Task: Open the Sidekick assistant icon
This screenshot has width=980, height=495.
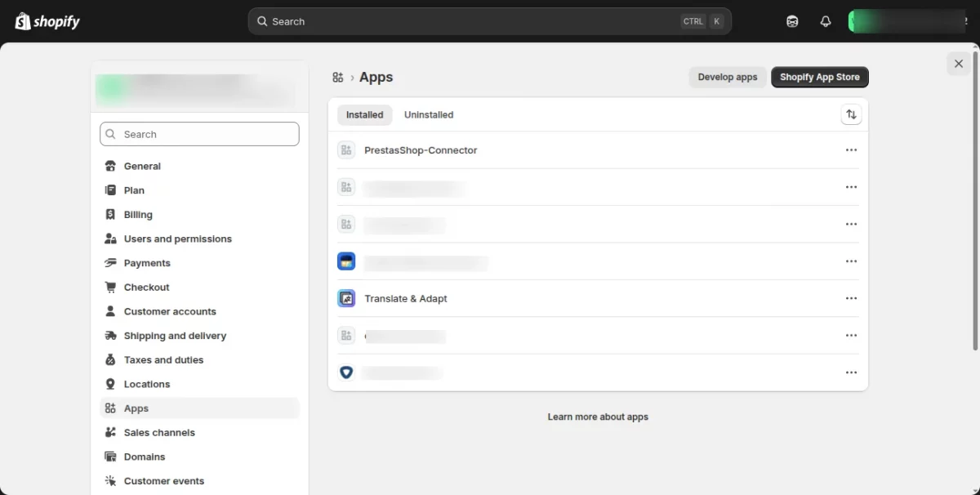Action: (x=792, y=21)
